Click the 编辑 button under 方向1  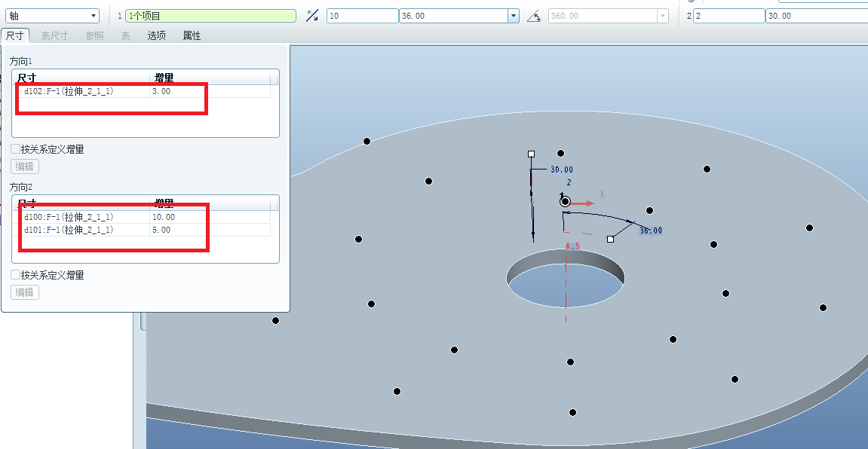(24, 166)
